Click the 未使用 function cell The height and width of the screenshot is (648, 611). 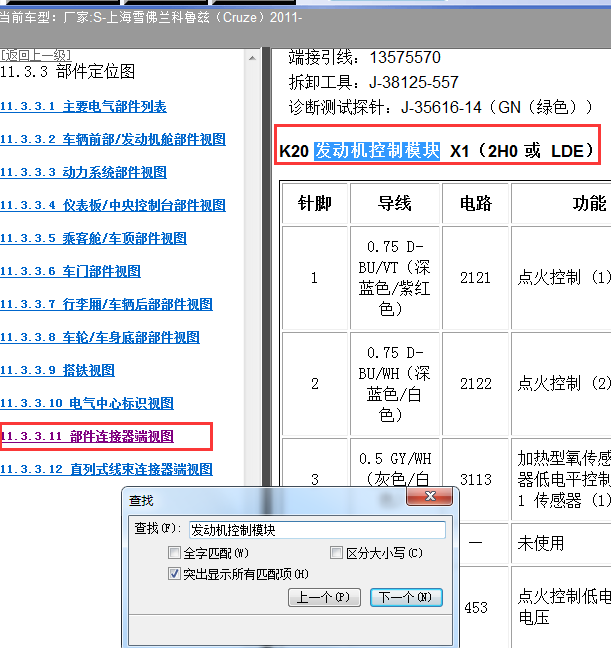(561, 543)
